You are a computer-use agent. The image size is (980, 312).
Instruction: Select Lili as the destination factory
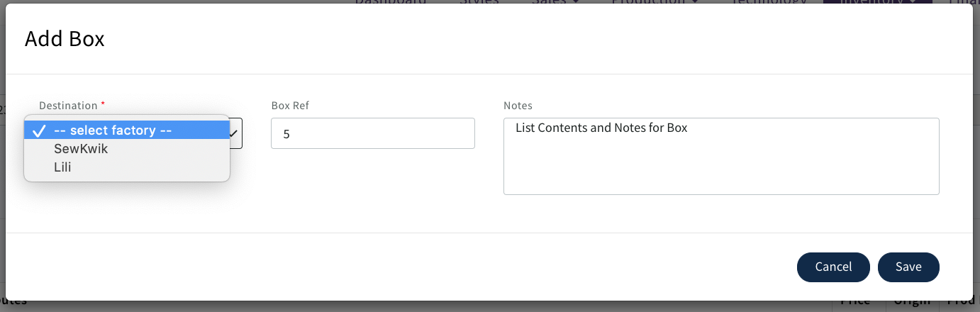click(62, 167)
